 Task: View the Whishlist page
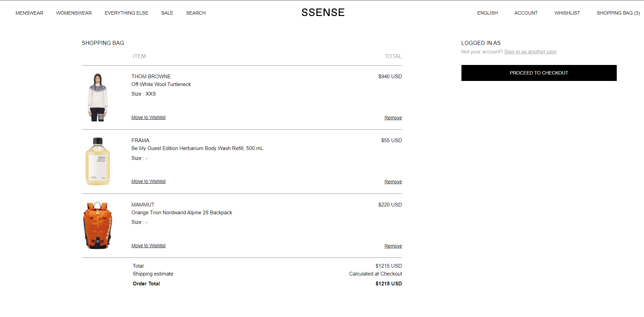[567, 13]
